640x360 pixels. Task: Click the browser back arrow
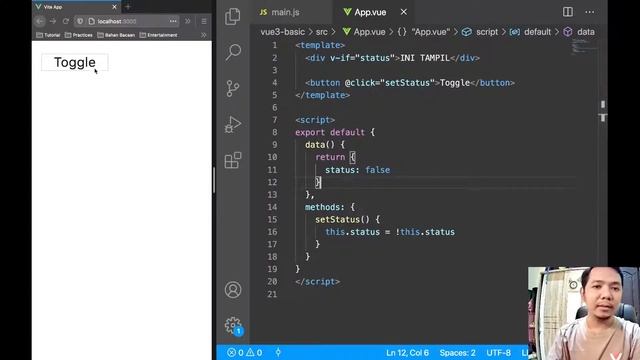point(40,21)
